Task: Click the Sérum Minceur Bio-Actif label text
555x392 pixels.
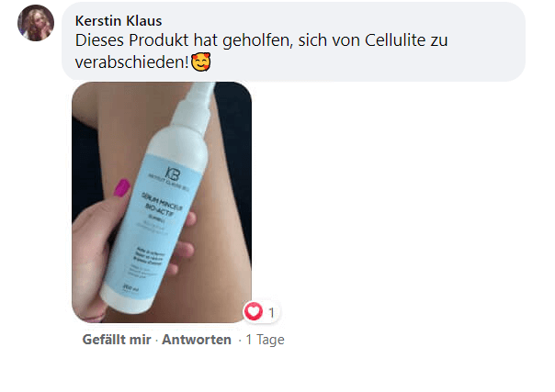Action: (x=160, y=206)
